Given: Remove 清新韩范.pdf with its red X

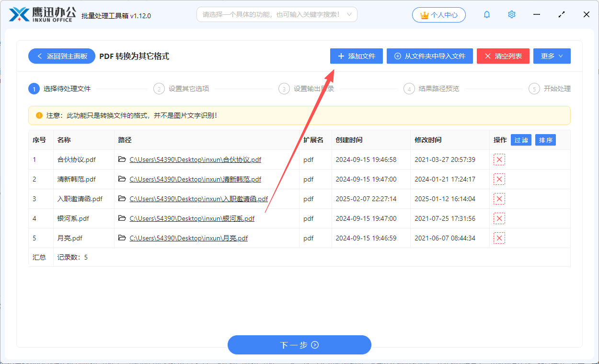Looking at the screenshot, I should point(499,179).
